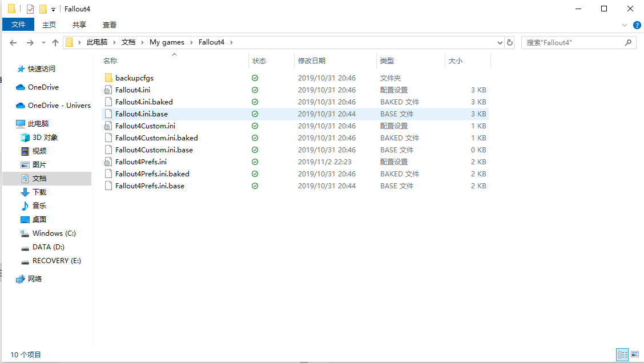Screen dimensions: 644x363
Task: Go up one folder level
Action: 55,42
